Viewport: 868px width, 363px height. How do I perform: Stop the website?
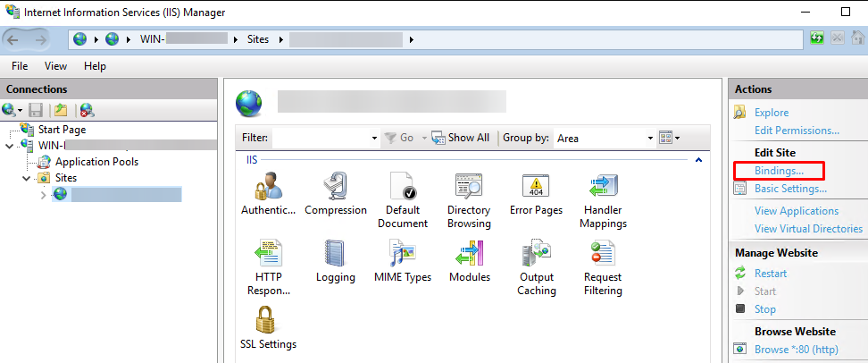[765, 309]
